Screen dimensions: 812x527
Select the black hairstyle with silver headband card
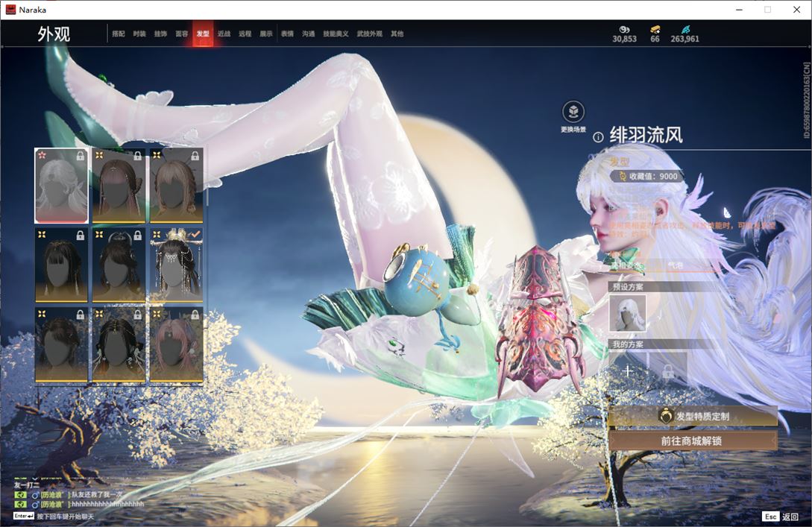[119, 265]
